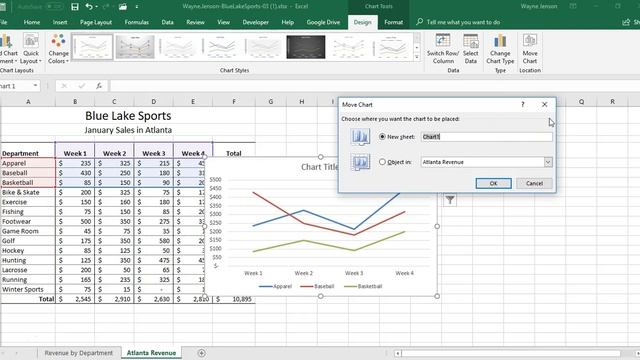
Task: Open the Formulas tab
Action: pos(137,22)
